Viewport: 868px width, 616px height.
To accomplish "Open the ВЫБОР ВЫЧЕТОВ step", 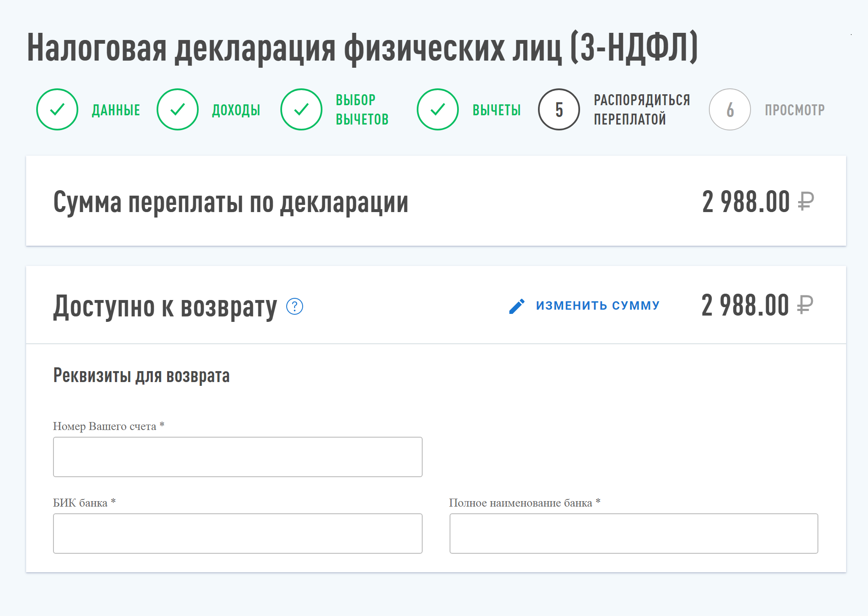I will click(362, 110).
